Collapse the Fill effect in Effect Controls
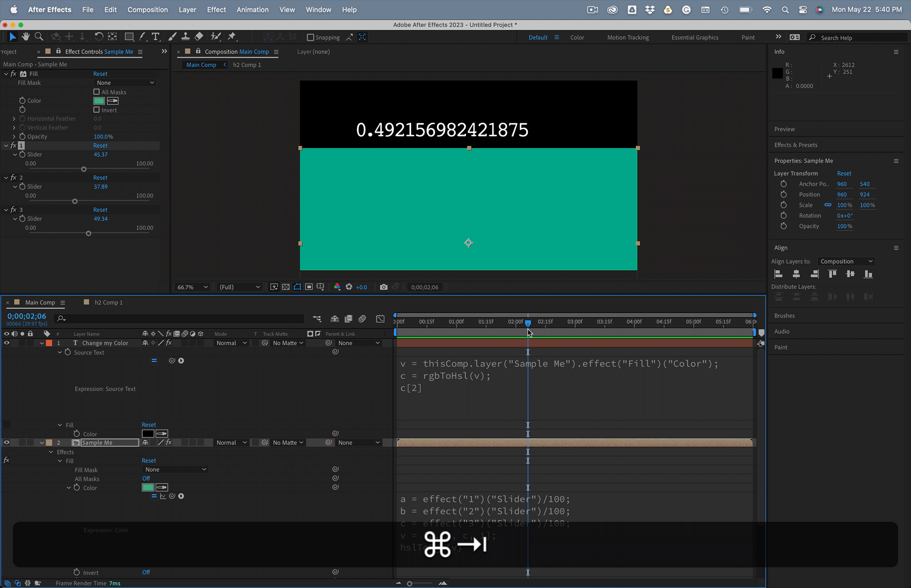The width and height of the screenshot is (911, 588). point(6,74)
